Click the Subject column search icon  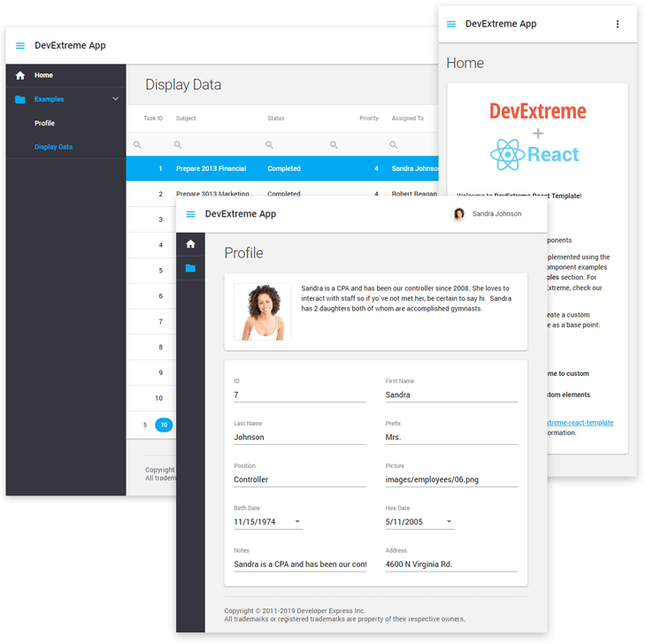(x=178, y=145)
